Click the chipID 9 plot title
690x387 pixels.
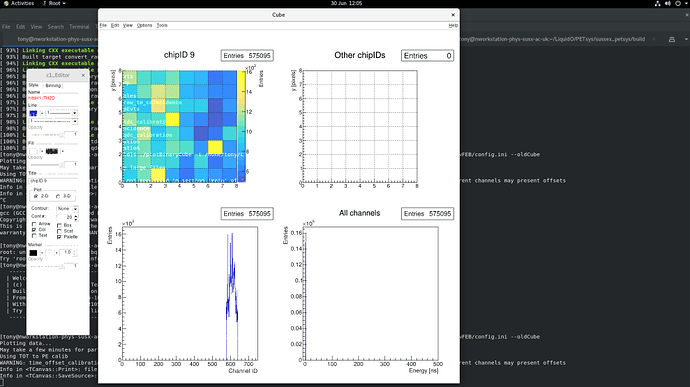[179, 55]
